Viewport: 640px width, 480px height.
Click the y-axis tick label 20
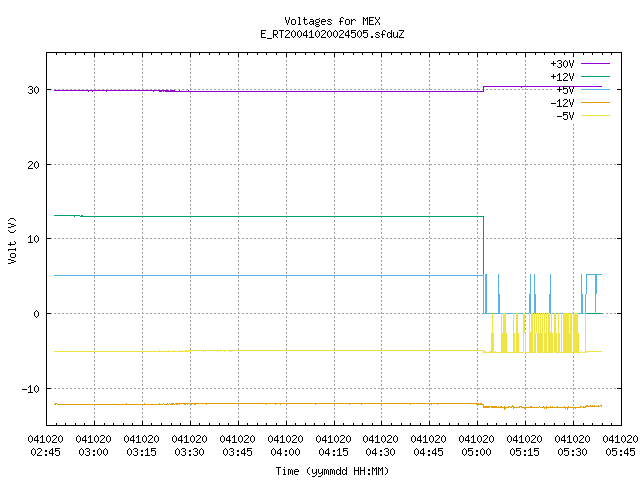click(33, 165)
